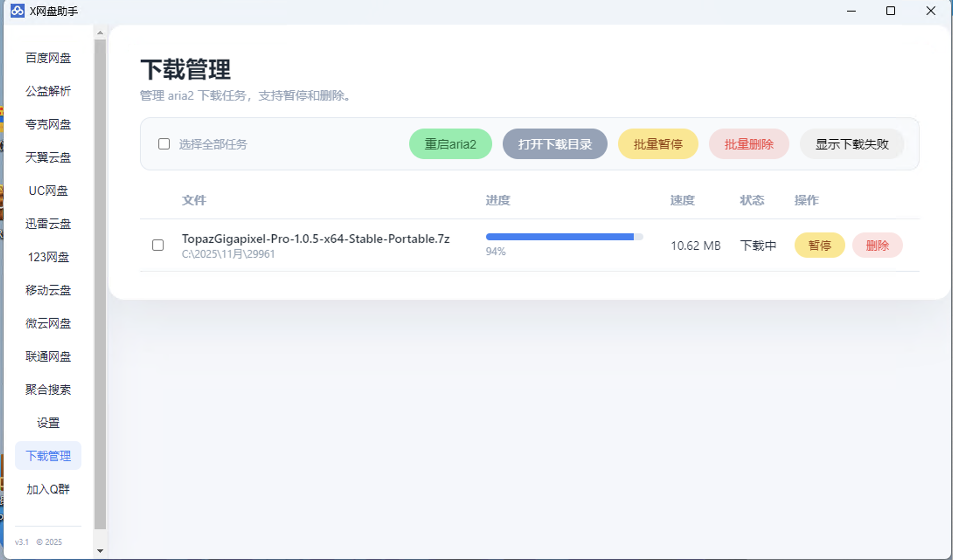The width and height of the screenshot is (953, 560).
Task: Switch to 夸克网盘 sidebar item
Action: [48, 124]
